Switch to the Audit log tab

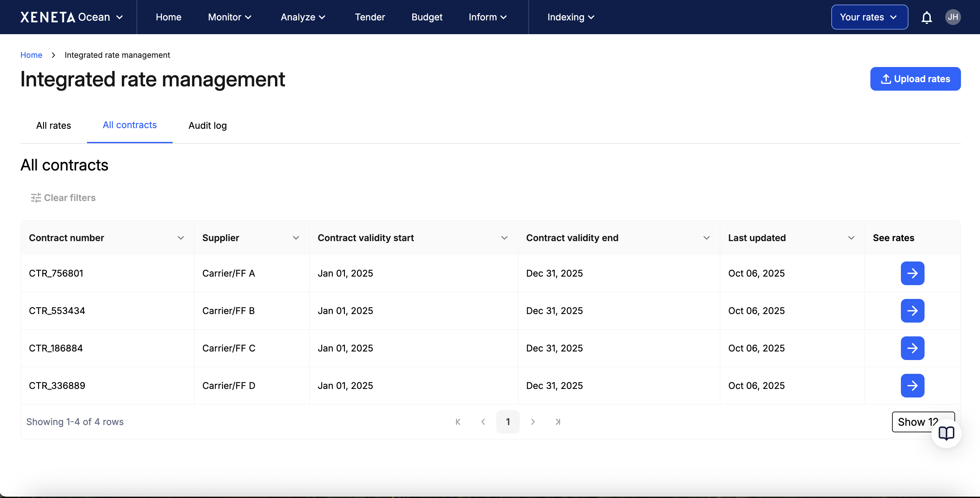click(207, 125)
